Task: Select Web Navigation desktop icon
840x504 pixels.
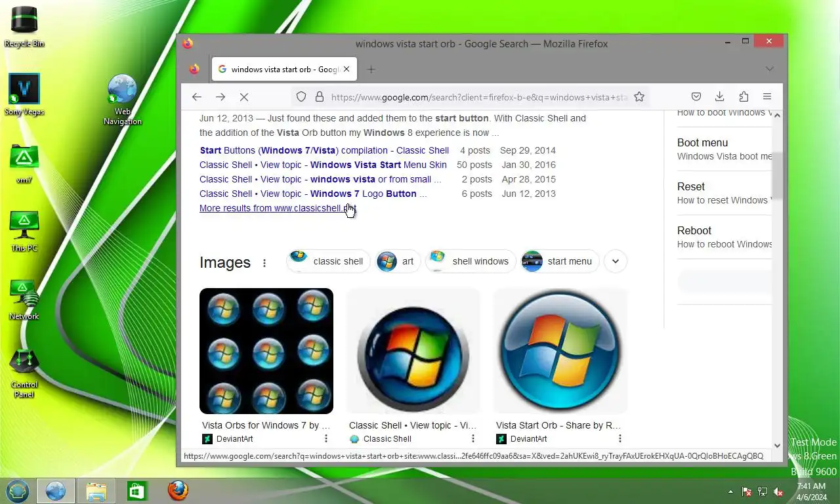Action: pos(122,99)
